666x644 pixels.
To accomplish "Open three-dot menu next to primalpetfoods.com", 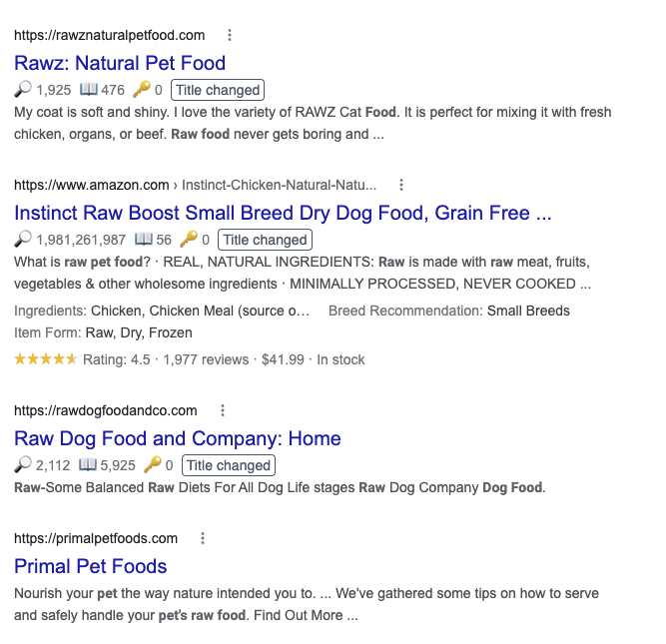I will click(x=203, y=538).
